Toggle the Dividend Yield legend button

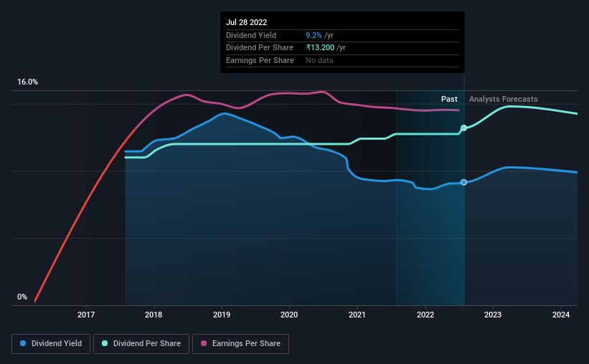tap(51, 343)
